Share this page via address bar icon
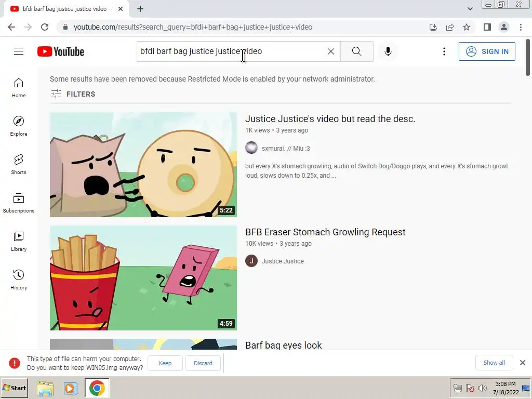Viewport: 532px width, 399px height. pos(450,27)
